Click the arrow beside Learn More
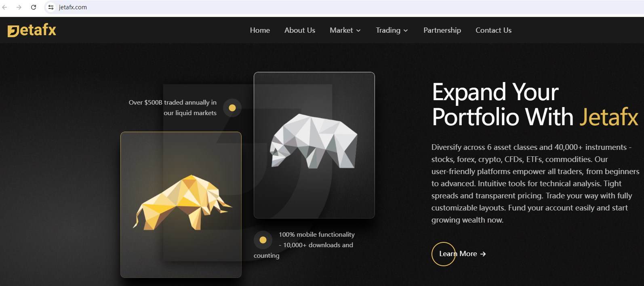644x286 pixels. pyautogui.click(x=483, y=254)
